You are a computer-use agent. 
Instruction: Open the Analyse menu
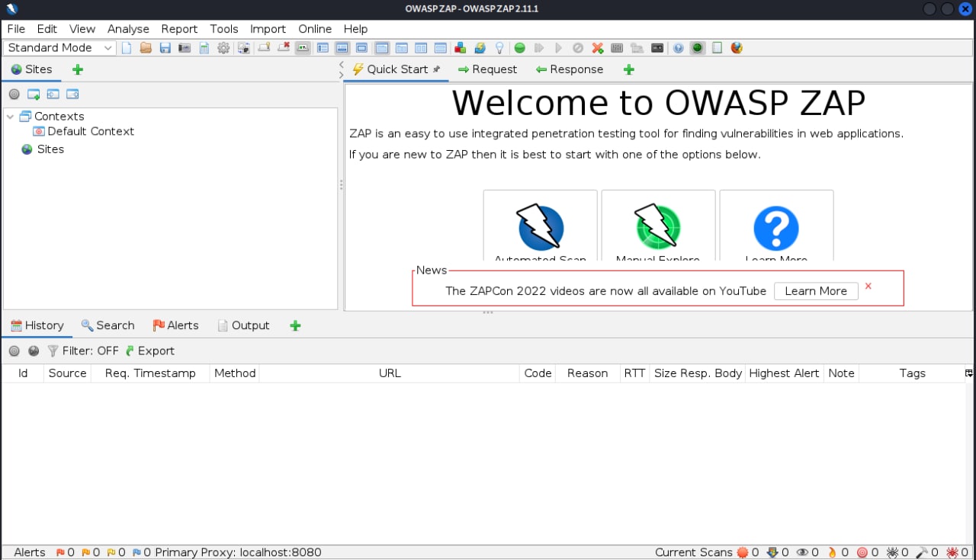click(128, 29)
